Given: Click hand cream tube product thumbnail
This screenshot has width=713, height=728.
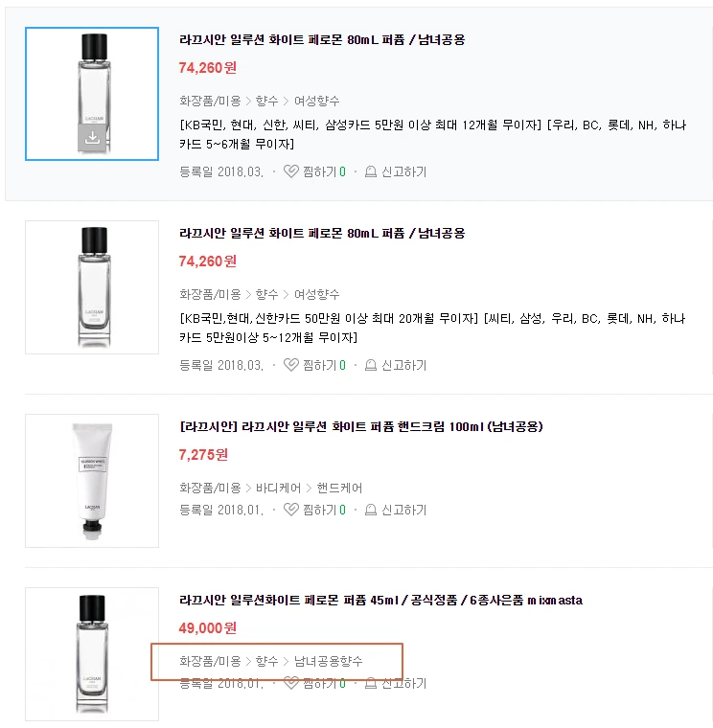Looking at the screenshot, I should (92, 481).
